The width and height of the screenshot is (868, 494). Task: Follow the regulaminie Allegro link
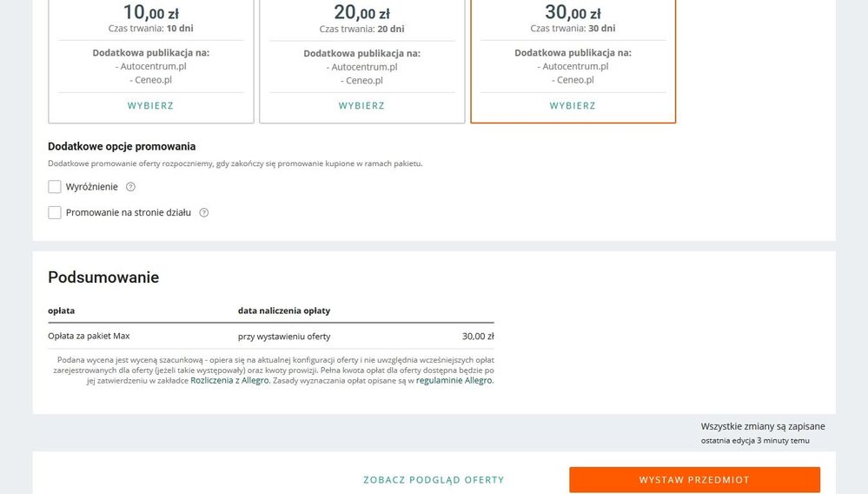coord(454,381)
